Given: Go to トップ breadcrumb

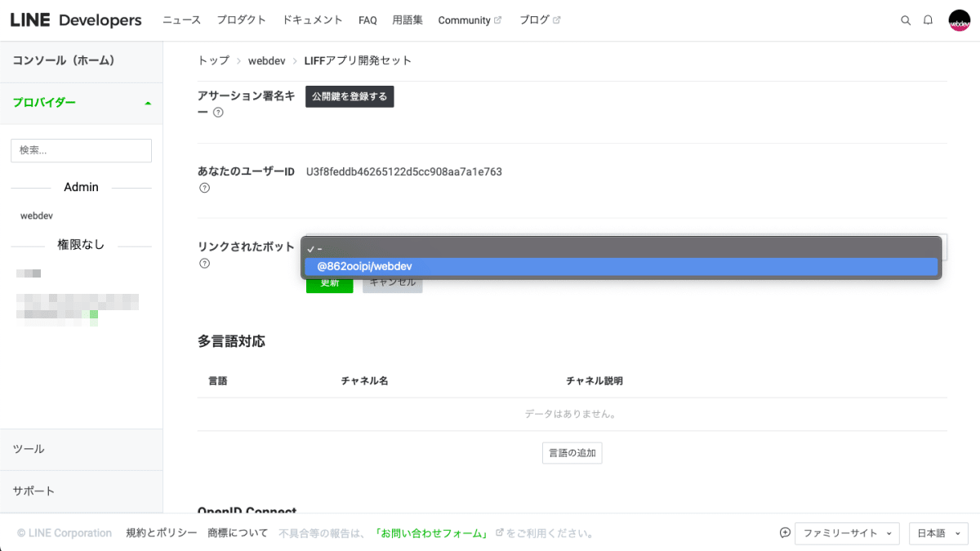Looking at the screenshot, I should coord(213,60).
